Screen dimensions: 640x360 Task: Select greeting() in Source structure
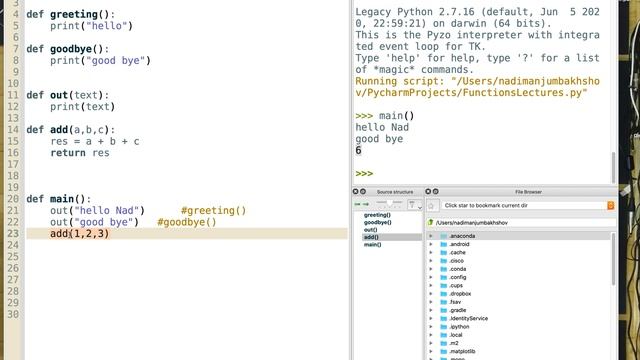tap(377, 215)
